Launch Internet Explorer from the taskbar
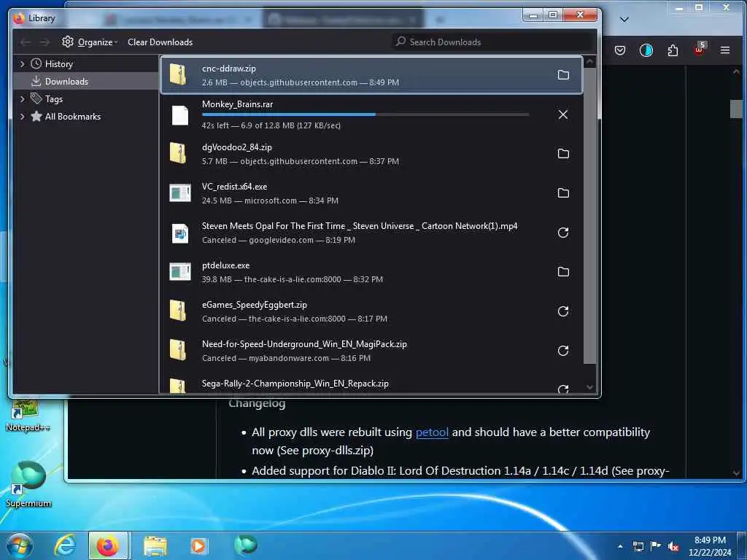The width and height of the screenshot is (747, 560). [x=64, y=545]
